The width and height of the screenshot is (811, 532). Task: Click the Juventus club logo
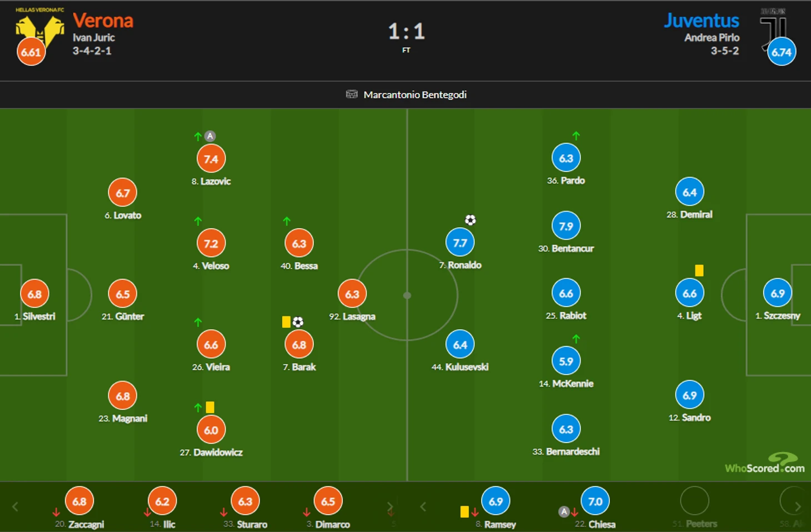773,28
